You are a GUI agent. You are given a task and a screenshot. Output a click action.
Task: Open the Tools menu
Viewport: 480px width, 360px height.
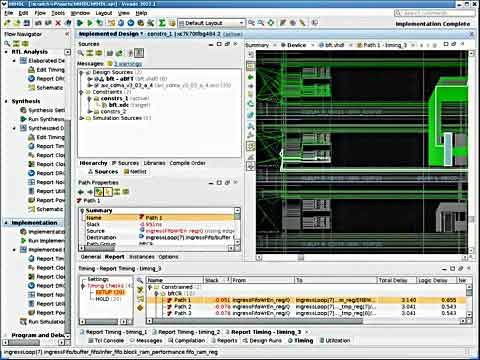[58, 13]
